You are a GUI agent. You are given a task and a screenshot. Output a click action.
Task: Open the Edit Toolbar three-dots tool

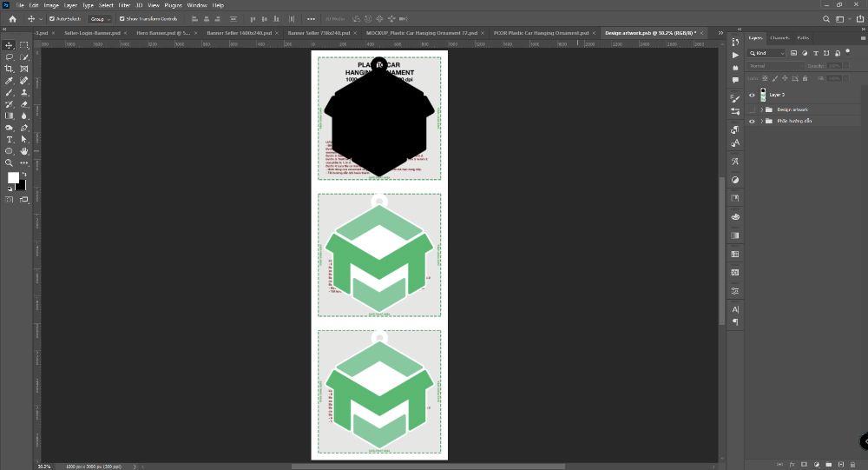(x=23, y=163)
